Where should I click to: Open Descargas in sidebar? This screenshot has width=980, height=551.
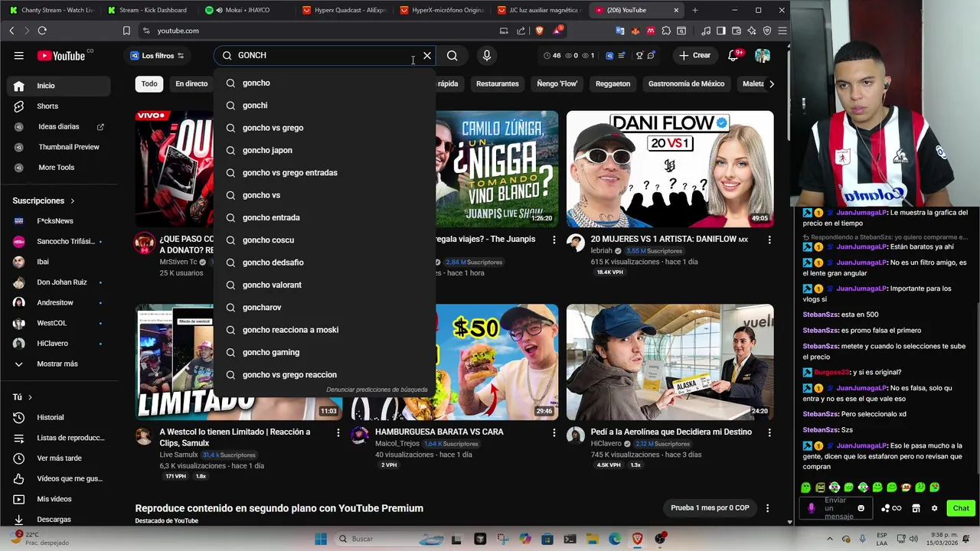59,520
